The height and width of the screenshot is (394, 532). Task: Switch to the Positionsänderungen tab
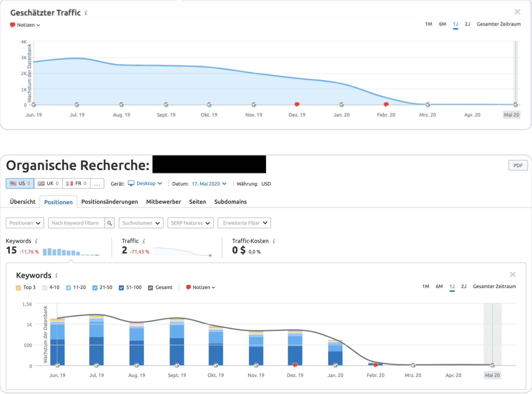pos(109,202)
